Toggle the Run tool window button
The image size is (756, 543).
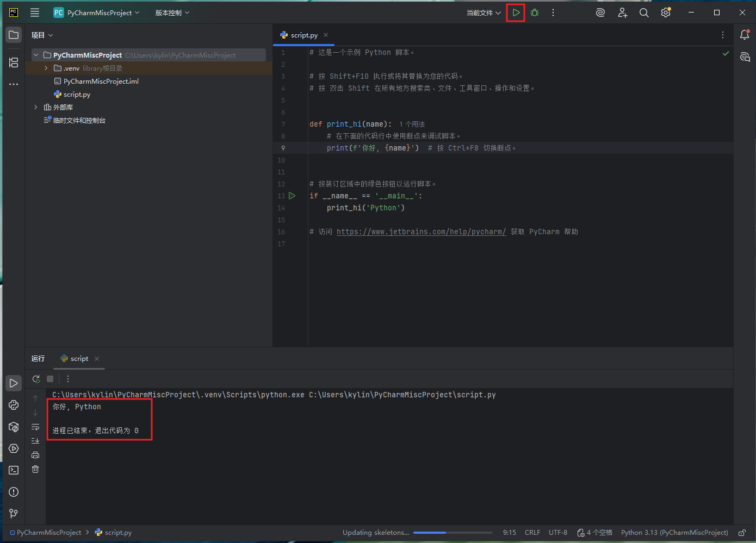click(14, 383)
